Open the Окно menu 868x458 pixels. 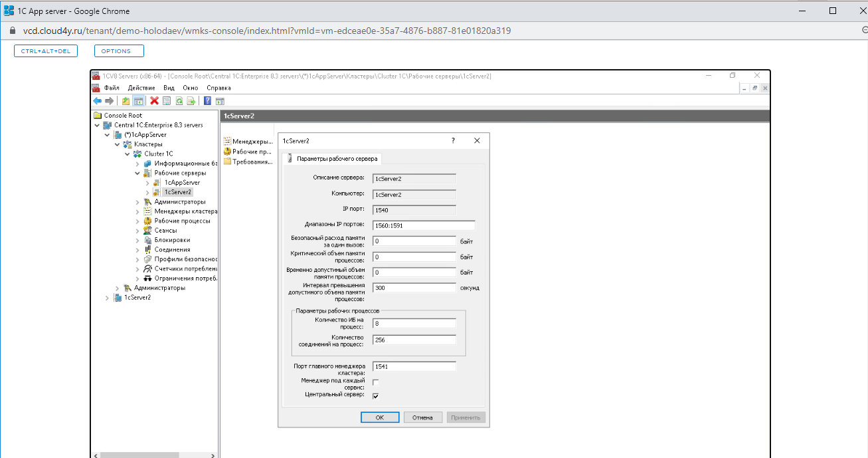pos(191,88)
